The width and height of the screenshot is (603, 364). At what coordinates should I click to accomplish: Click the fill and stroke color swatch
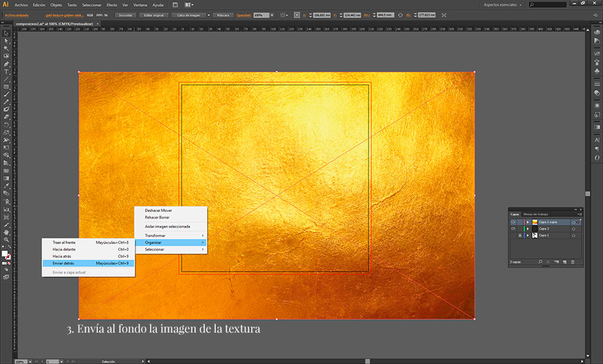[6, 255]
